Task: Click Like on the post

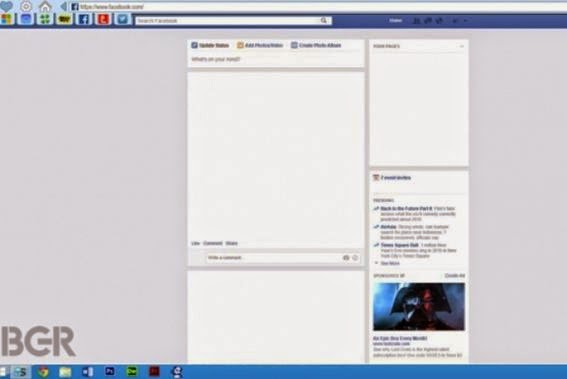Action: [195, 243]
